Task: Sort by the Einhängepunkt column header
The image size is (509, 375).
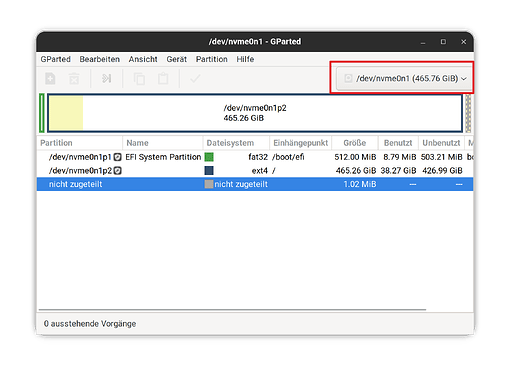Action: tap(301, 143)
